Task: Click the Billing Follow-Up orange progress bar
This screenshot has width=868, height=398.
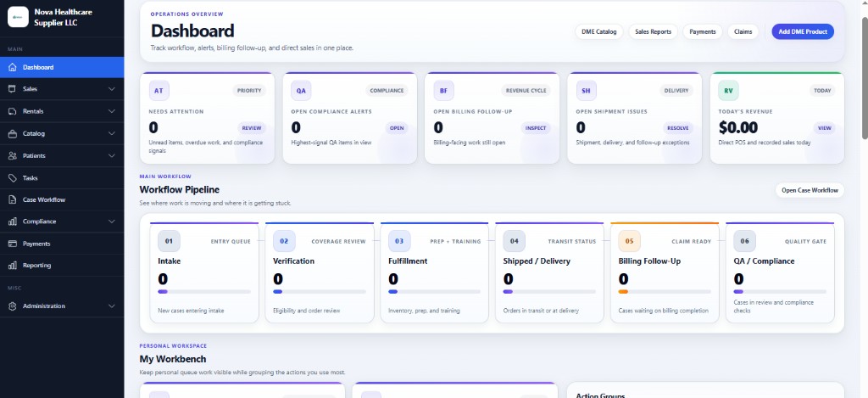Action: pos(665,292)
